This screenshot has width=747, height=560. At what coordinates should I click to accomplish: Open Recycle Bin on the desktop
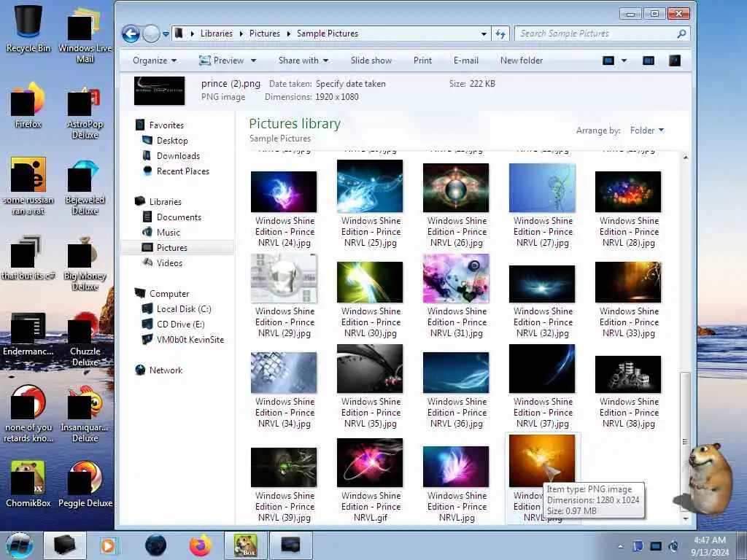28,28
